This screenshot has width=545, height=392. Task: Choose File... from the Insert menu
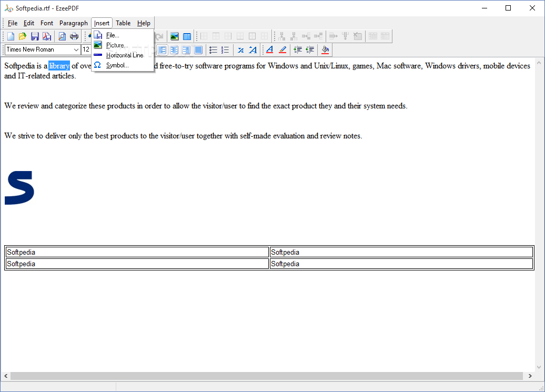(123, 35)
